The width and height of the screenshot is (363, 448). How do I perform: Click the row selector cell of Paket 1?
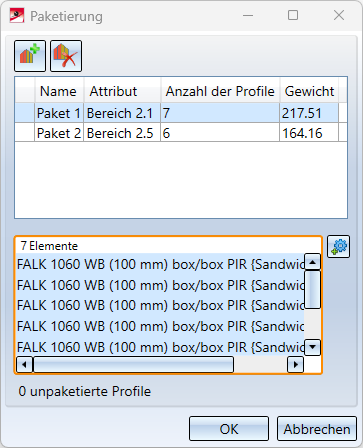25,113
